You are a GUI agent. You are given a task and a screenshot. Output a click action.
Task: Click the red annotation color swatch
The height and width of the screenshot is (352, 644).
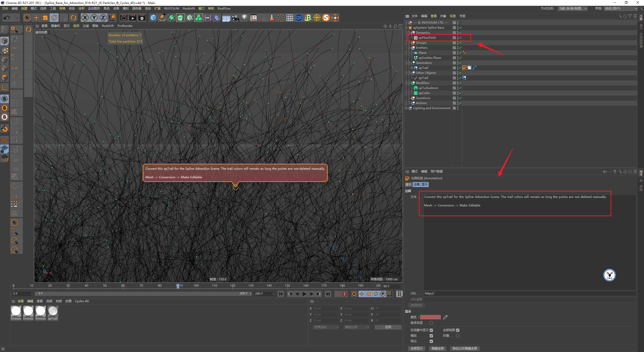pyautogui.click(x=430, y=317)
